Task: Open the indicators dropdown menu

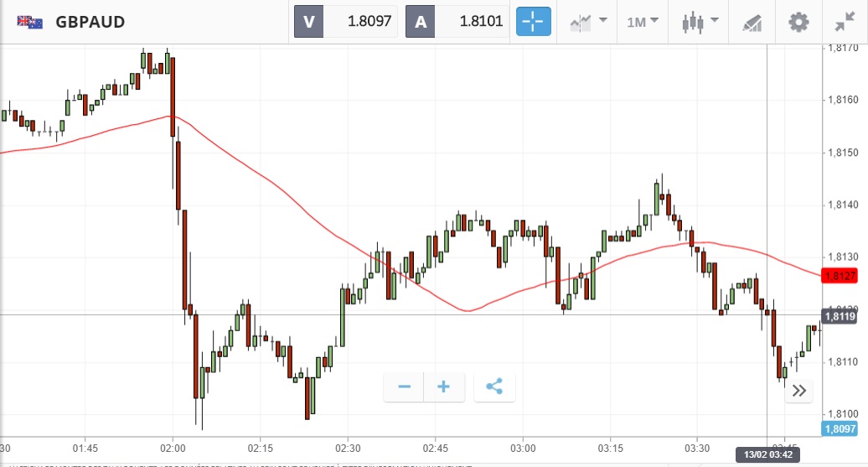Action: pyautogui.click(x=588, y=22)
